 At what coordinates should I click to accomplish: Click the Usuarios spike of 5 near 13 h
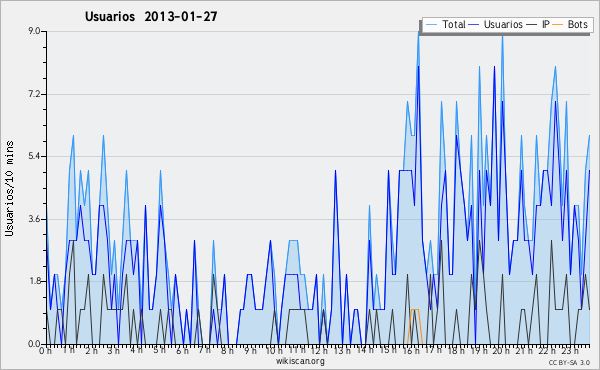[x=335, y=171]
